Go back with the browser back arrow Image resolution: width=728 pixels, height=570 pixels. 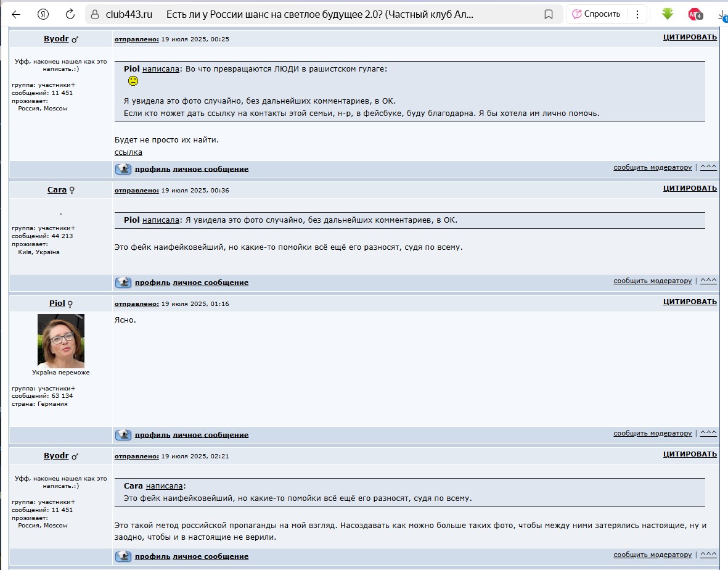(16, 14)
